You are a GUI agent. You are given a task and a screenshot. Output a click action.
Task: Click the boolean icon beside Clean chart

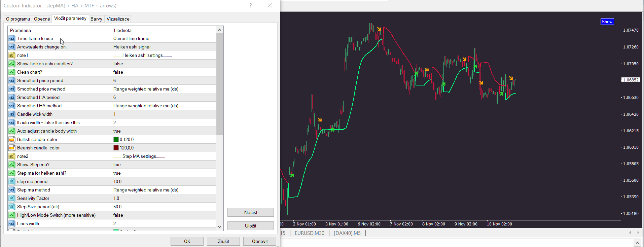pyautogui.click(x=12, y=72)
